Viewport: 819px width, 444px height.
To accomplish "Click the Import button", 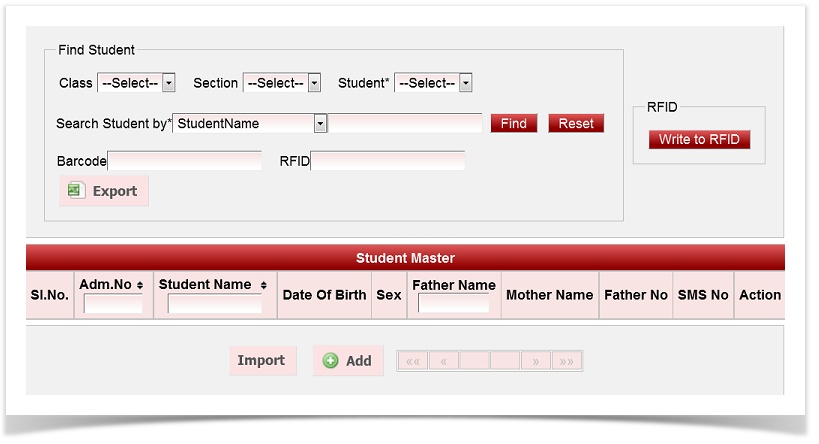I will point(261,361).
